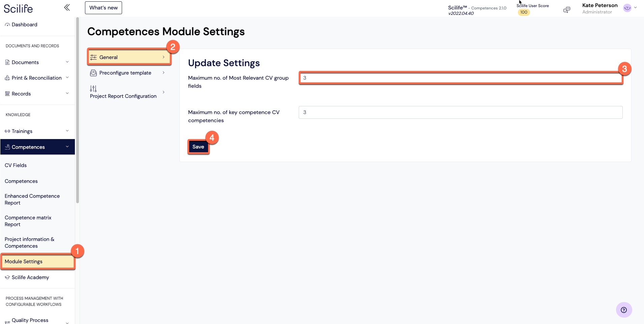The width and height of the screenshot is (644, 324).
Task: Select the General settings tab
Action: tap(129, 57)
